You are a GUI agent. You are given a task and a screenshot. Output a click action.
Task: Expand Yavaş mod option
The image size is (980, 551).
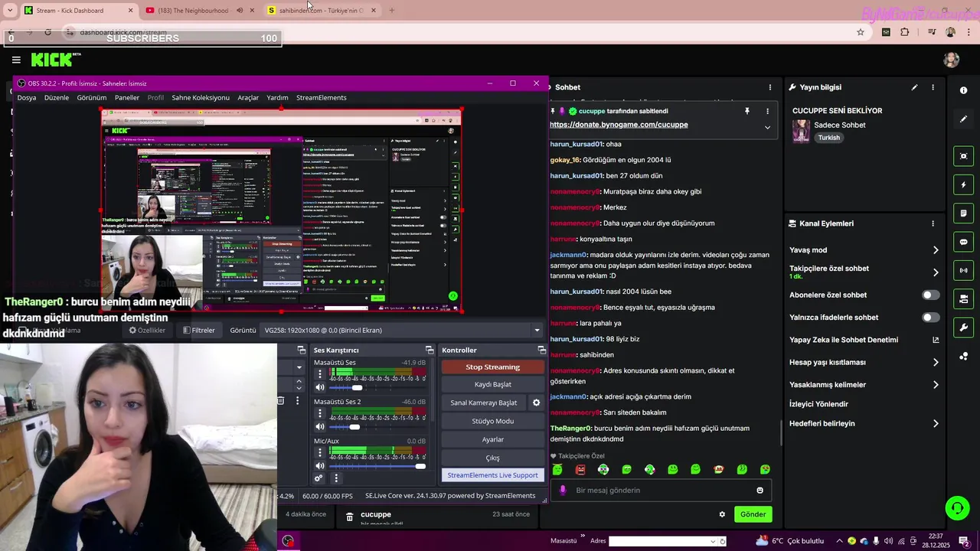(936, 250)
